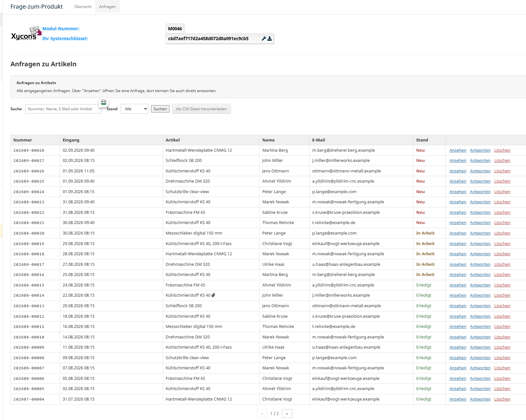Delete request 202609-00026 via Löschen
Screen dimensions: 526x420
pos(502,171)
